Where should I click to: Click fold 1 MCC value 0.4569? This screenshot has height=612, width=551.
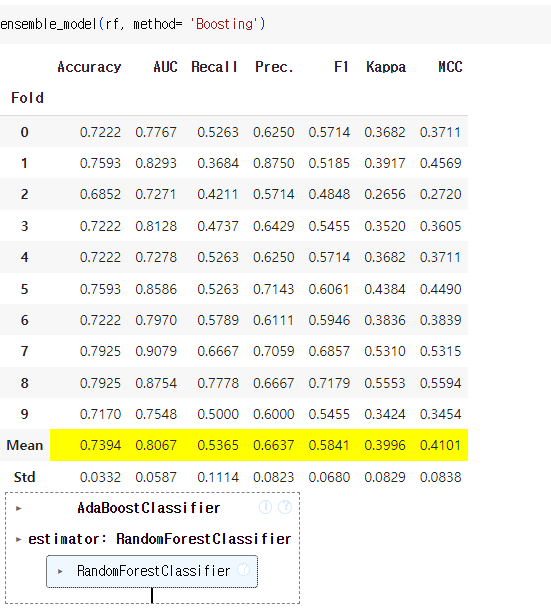point(441,163)
